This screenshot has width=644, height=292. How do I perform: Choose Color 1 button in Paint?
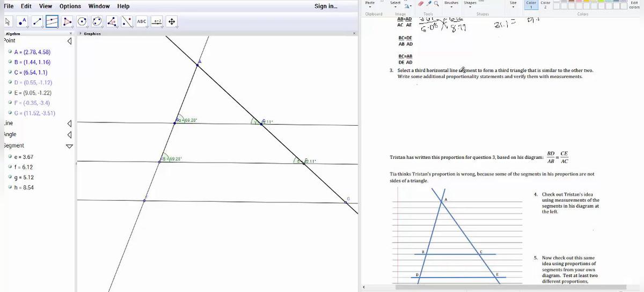(x=531, y=5)
